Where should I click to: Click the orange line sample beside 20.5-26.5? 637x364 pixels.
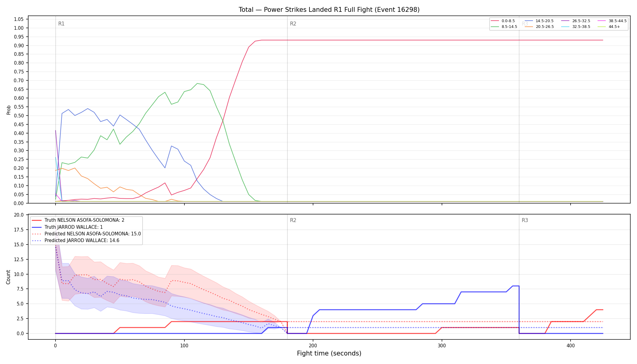point(529,27)
